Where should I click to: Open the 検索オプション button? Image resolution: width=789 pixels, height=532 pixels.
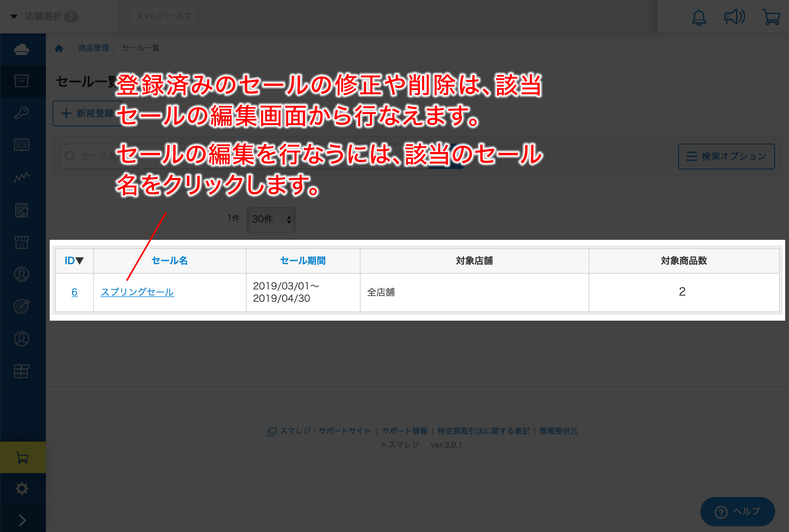pyautogui.click(x=726, y=156)
